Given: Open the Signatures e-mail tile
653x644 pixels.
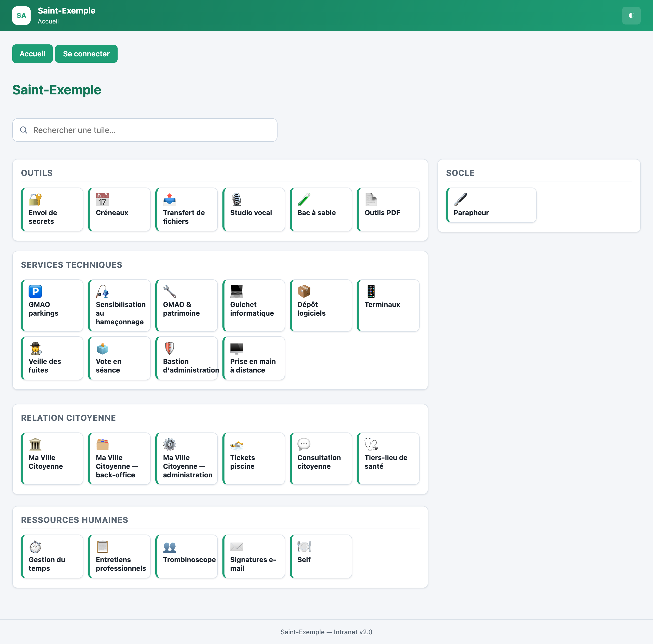Looking at the screenshot, I should 254,556.
